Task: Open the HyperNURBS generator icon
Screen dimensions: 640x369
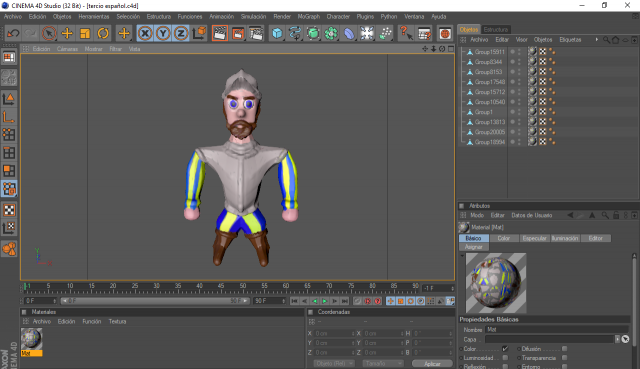Action: (313, 33)
